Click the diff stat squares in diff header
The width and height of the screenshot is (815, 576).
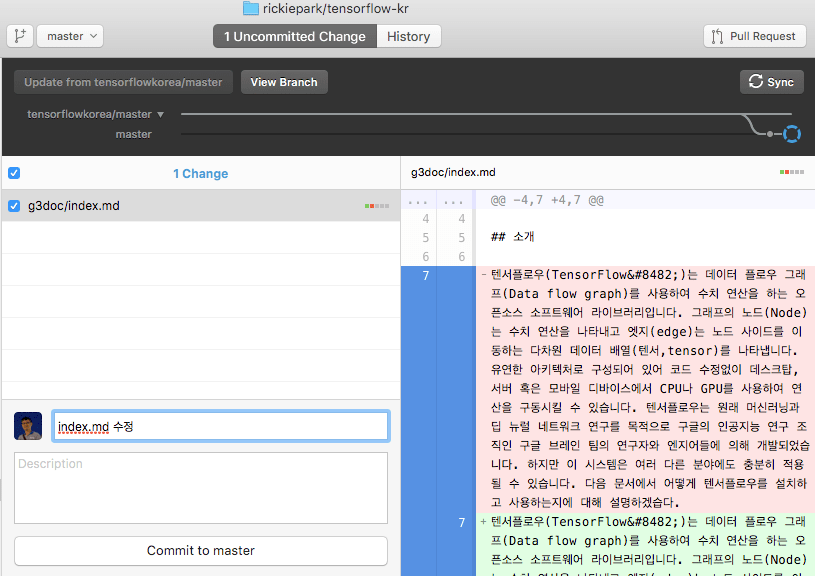(x=792, y=172)
